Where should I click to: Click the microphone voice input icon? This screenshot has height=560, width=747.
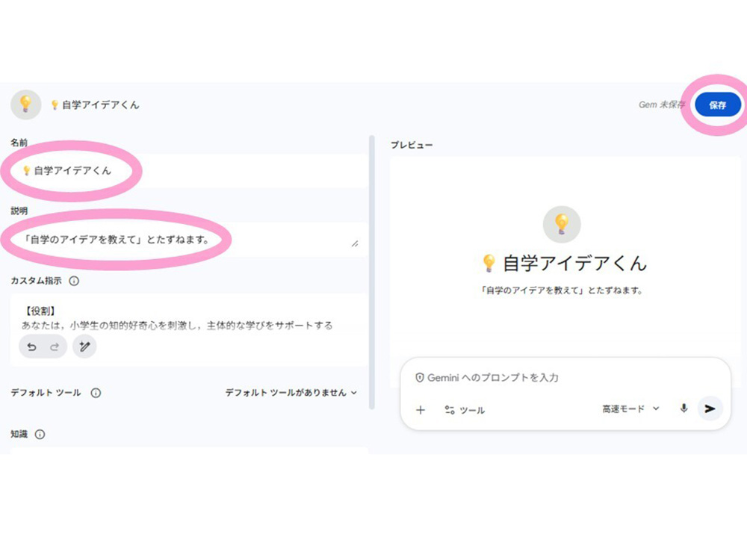pos(684,408)
